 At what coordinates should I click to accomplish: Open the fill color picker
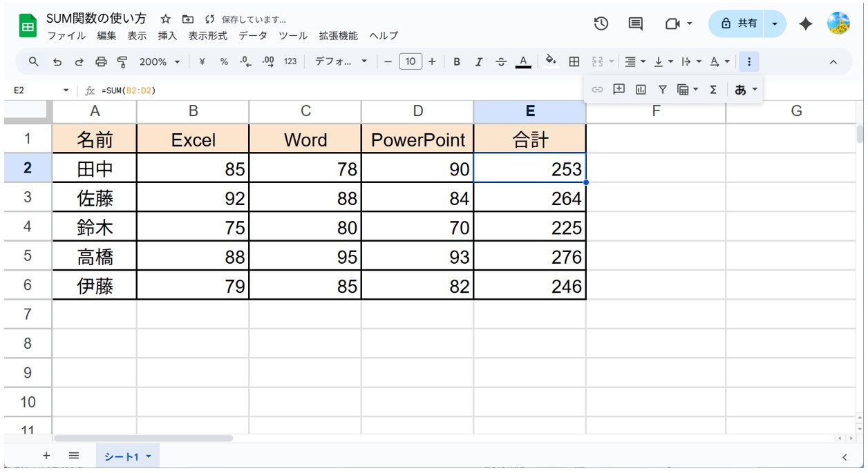(x=551, y=62)
